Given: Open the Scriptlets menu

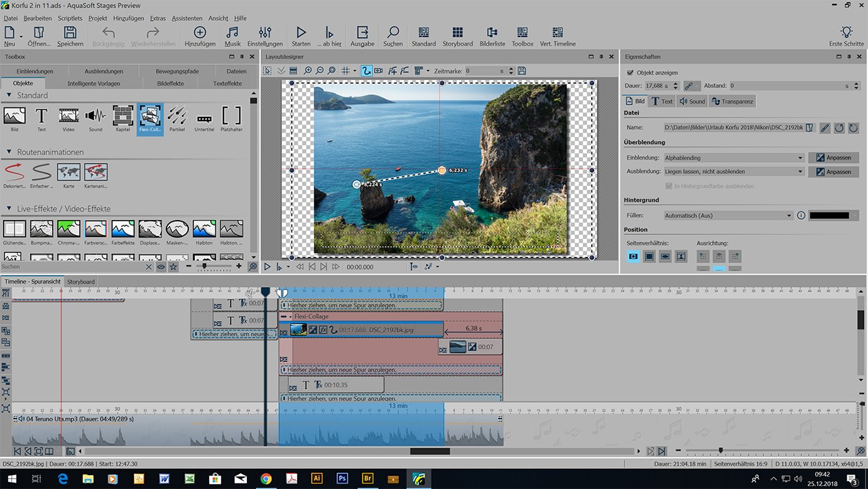Looking at the screenshot, I should 70,18.
